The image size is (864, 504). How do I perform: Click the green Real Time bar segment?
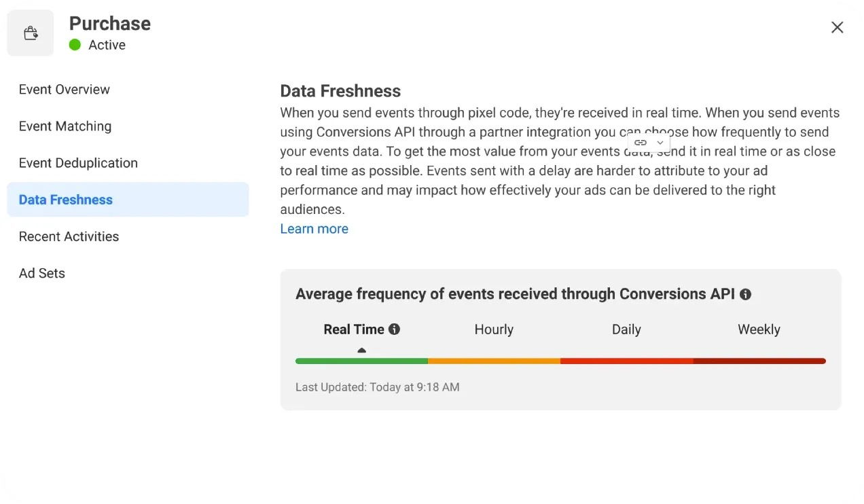pos(361,361)
